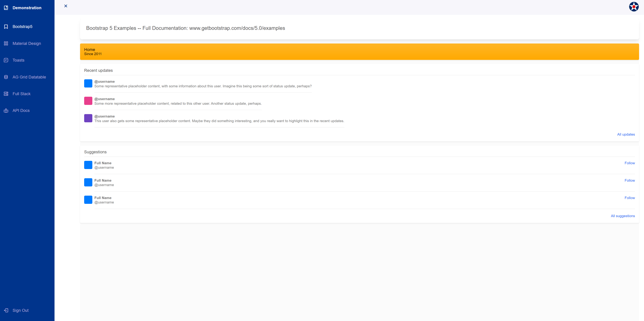
Task: Collapse the sidebar with the X button
Action: (66, 6)
